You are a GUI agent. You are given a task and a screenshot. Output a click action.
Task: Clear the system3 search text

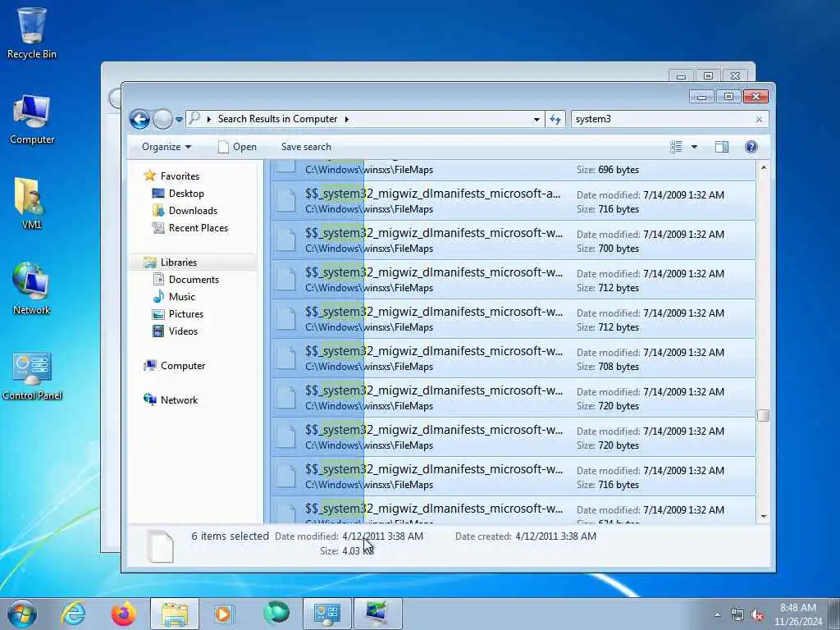[x=759, y=120]
